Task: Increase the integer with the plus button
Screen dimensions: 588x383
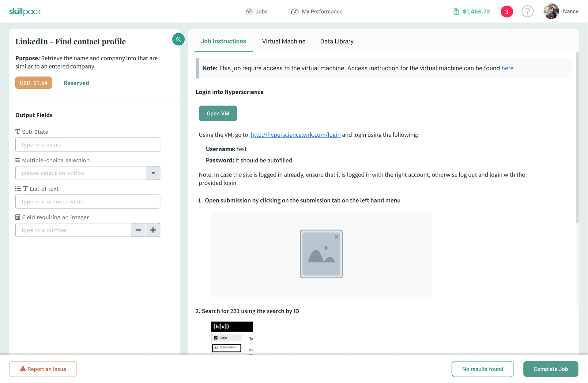Action: [153, 230]
